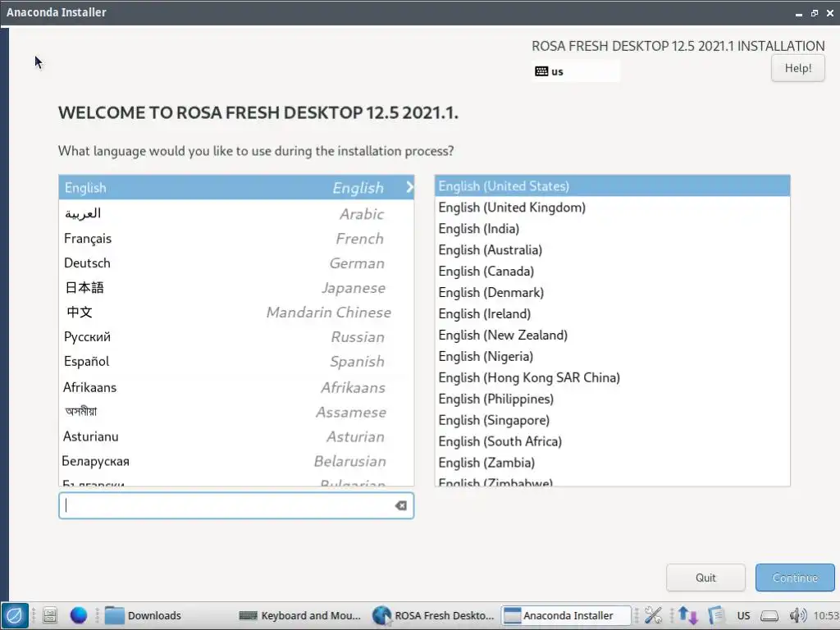Select English in the language list
The height and width of the screenshot is (630, 840).
tap(236, 188)
